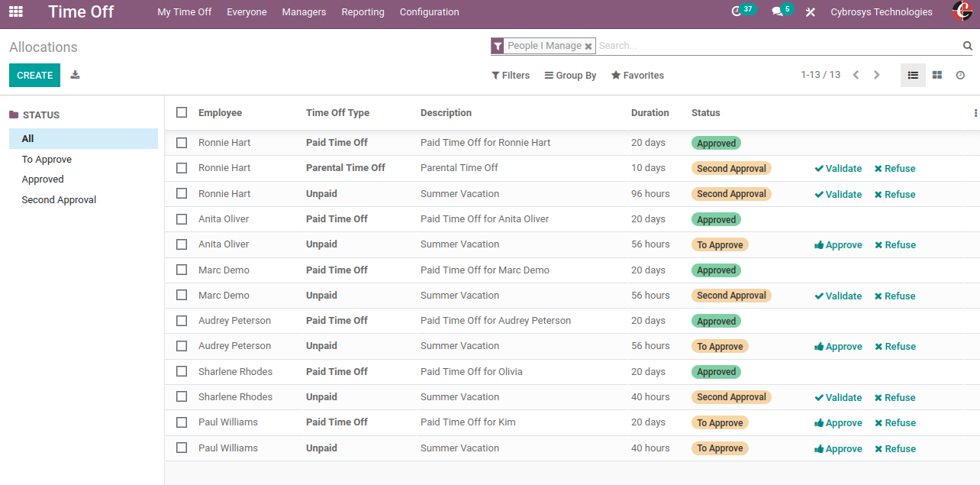Refuse Ronnie Hart's Parental Time Off

coord(895,169)
